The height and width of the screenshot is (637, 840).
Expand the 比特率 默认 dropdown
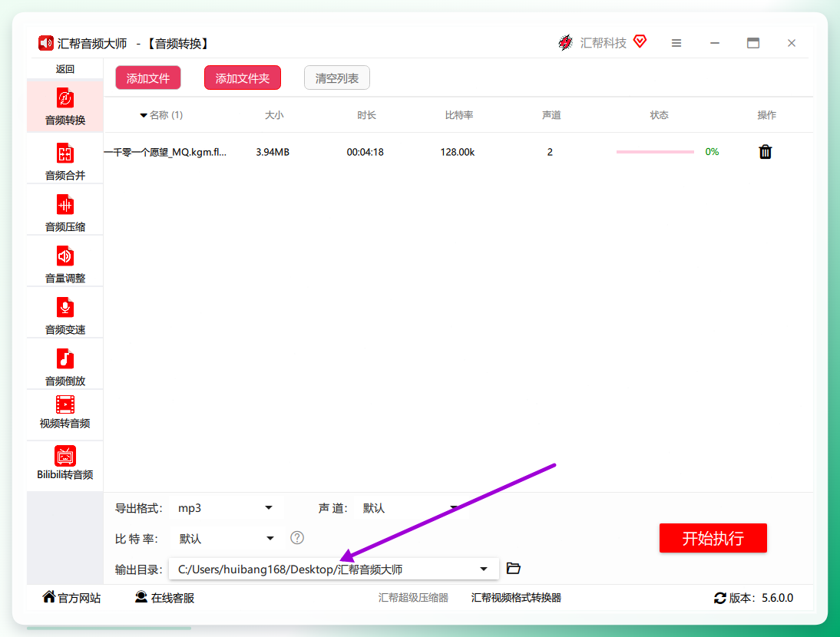270,538
